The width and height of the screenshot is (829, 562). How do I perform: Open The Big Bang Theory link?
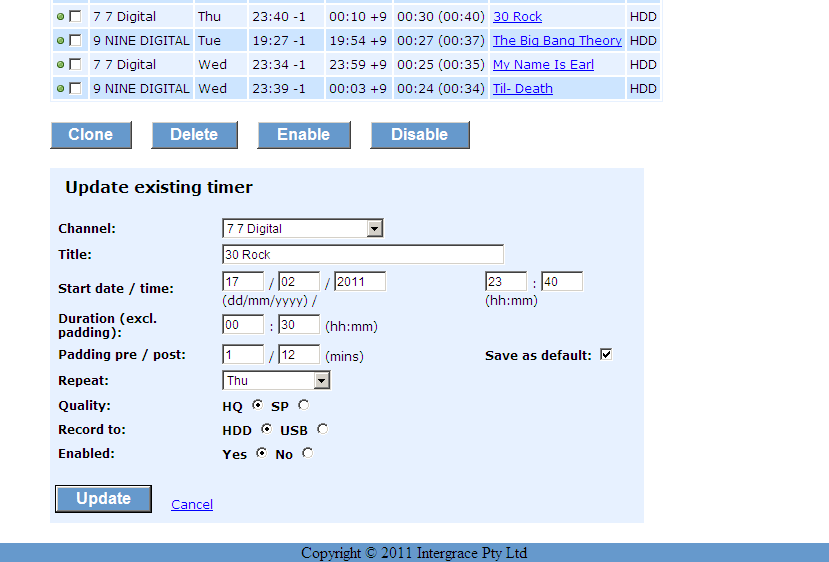[557, 41]
